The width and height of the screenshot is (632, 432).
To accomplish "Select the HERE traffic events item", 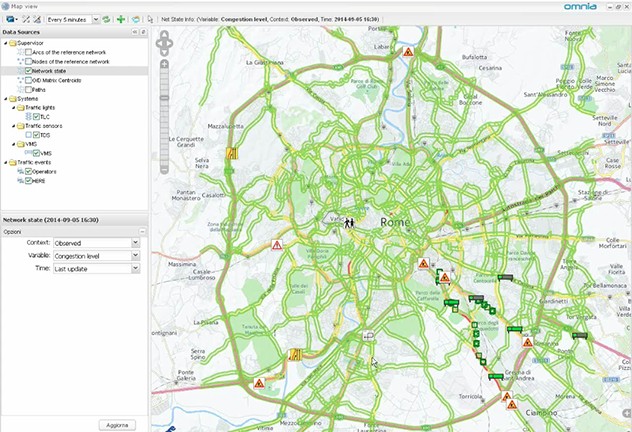I will pyautogui.click(x=39, y=181).
